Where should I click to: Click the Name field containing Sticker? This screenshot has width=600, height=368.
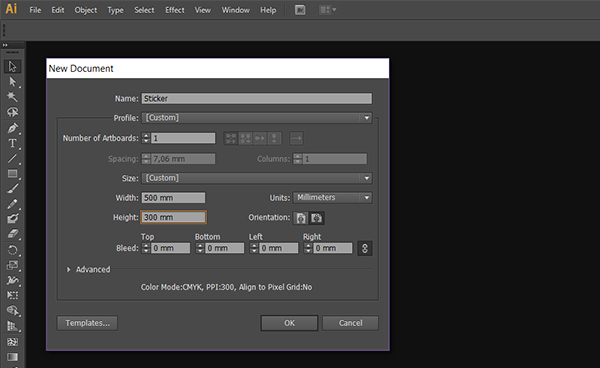coord(257,99)
